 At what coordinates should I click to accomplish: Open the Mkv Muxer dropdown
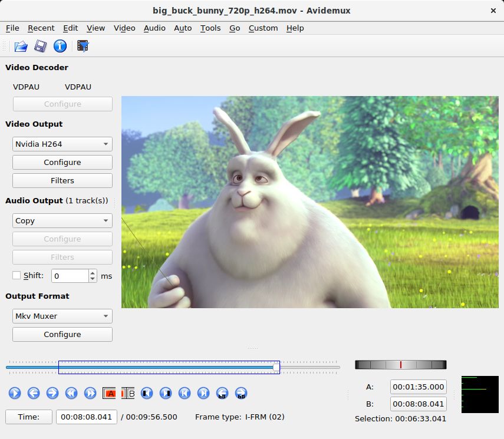(x=62, y=316)
